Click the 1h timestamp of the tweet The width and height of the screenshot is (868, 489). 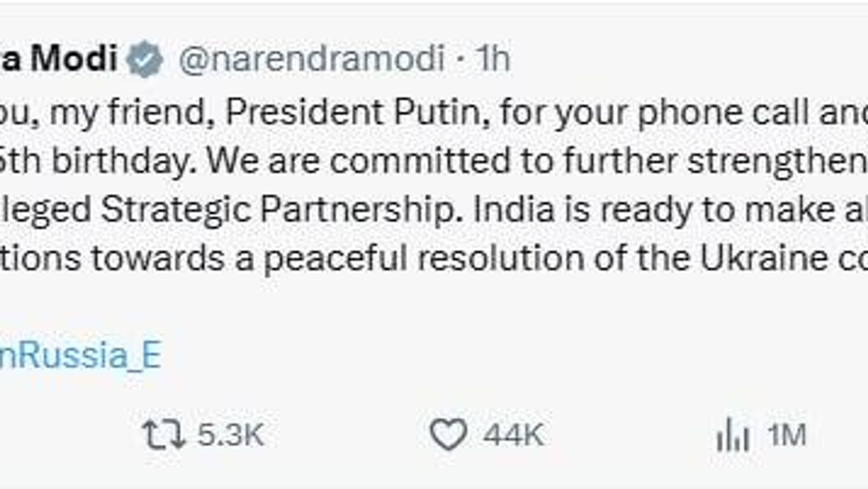[x=494, y=59]
